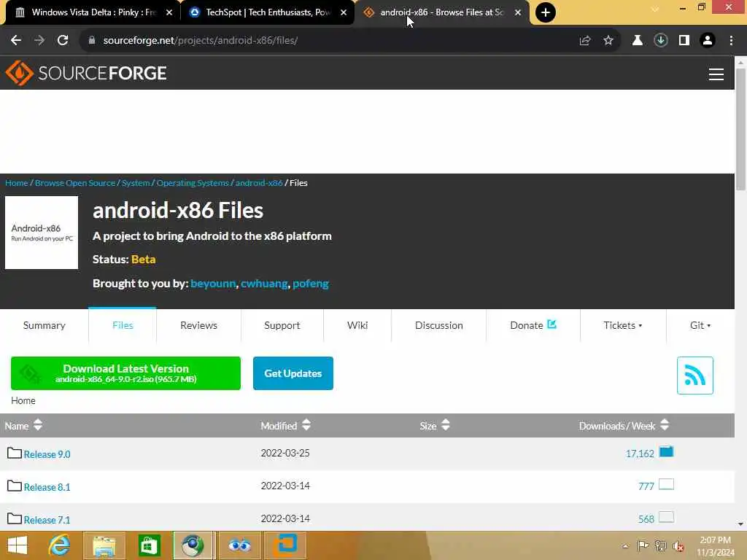Open the user profile avatar icon

708,41
